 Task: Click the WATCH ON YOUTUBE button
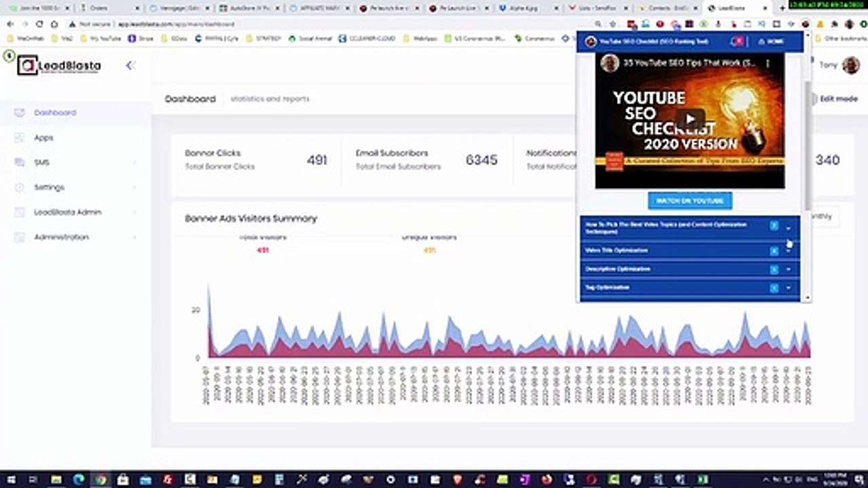coord(690,201)
